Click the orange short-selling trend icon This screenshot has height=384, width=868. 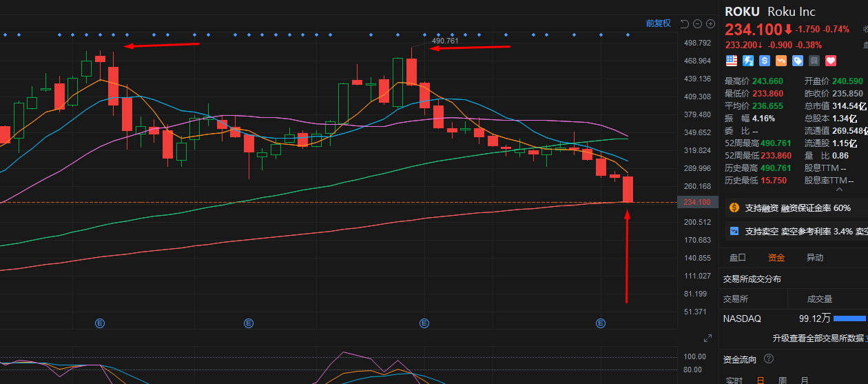pos(781,61)
